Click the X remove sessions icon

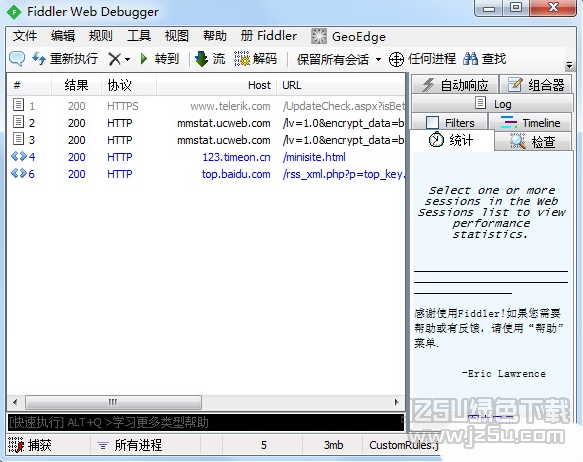pyautogui.click(x=115, y=59)
